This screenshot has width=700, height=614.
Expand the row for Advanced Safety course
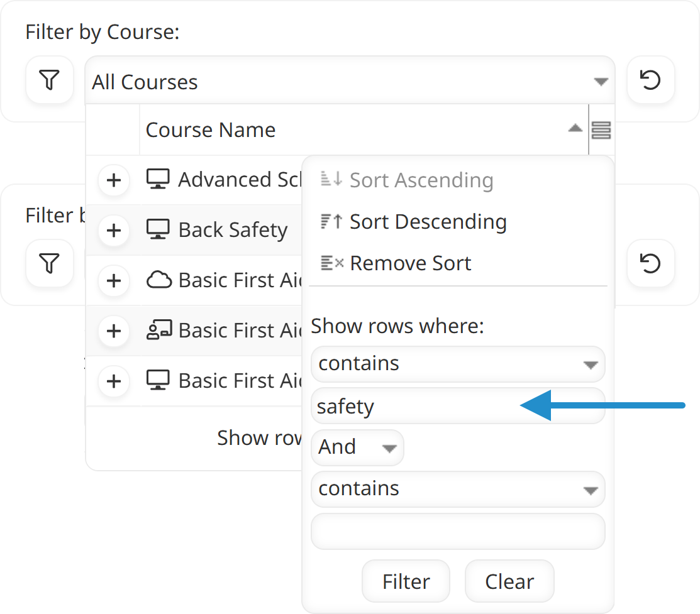[113, 180]
